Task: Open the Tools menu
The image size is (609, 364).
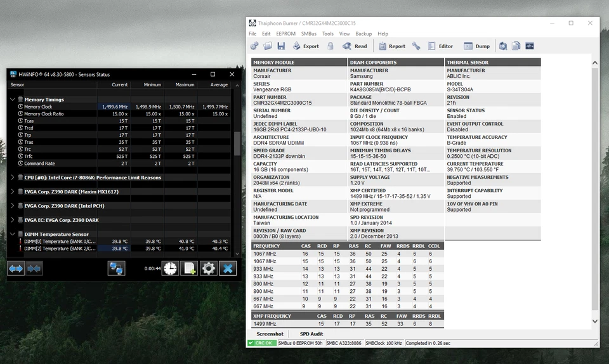Action: click(x=328, y=34)
